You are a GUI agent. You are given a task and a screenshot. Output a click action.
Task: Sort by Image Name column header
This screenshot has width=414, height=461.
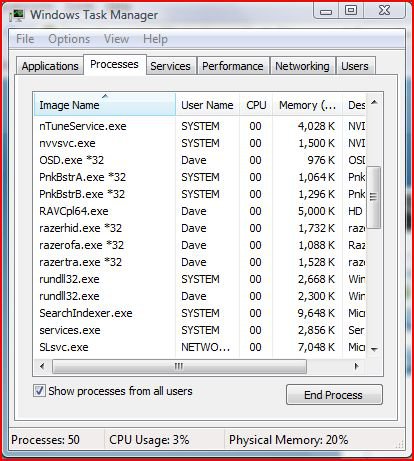click(x=105, y=105)
